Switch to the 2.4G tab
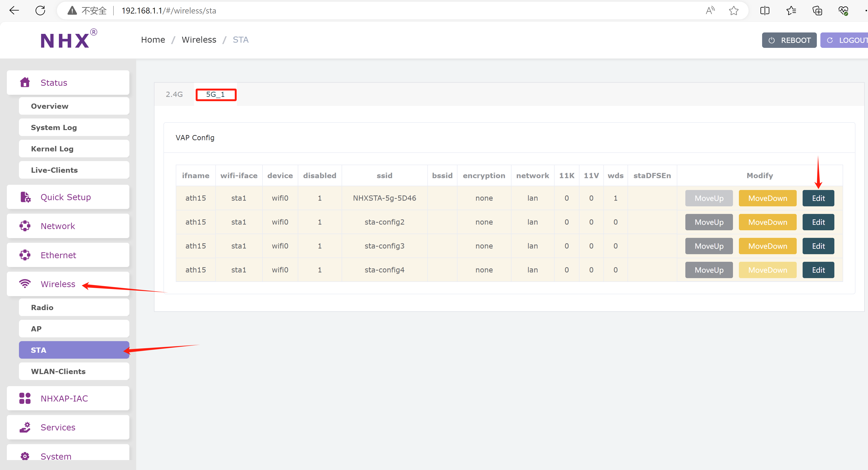 click(174, 94)
